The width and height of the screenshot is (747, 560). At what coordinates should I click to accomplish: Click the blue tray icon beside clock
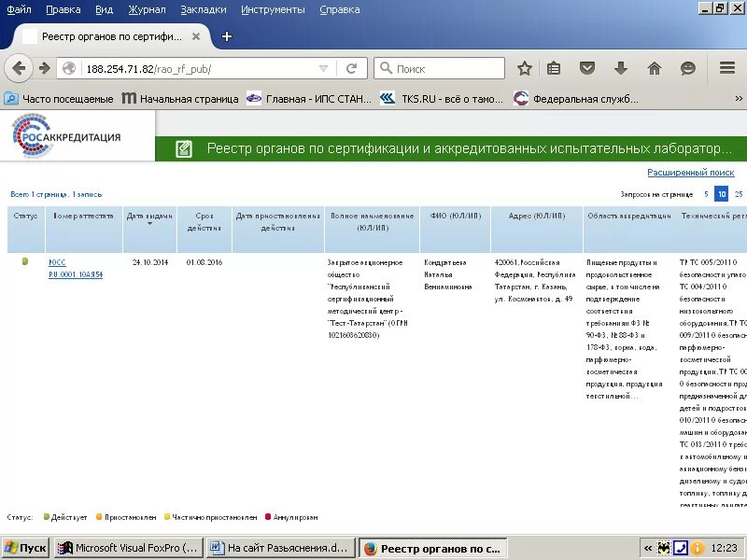pos(681,548)
